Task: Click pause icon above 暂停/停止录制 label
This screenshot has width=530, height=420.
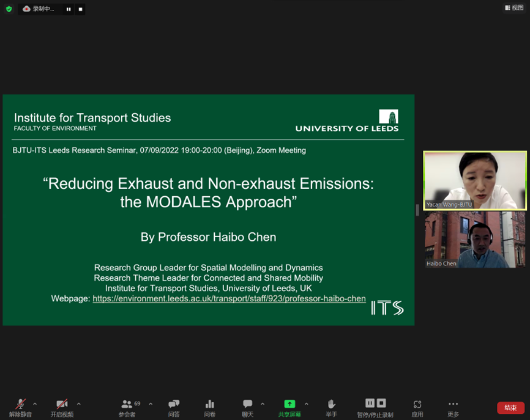Action: 370,403
